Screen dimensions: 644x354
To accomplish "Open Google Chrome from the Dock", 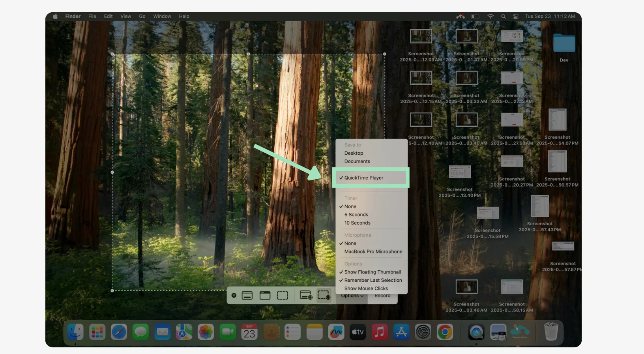I will 445,332.
